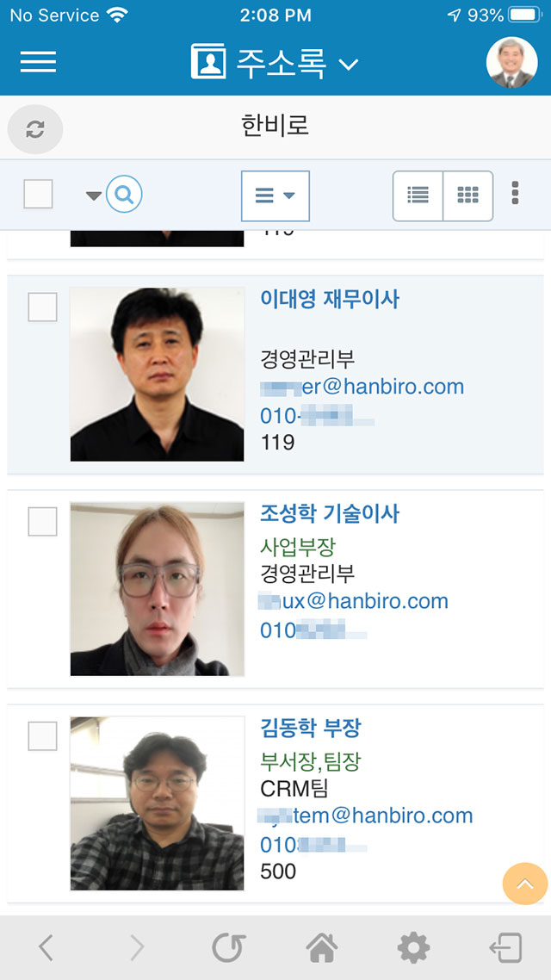Tap the orange scroll-to-top arrow button
Screen dimensions: 551x980
click(525, 884)
